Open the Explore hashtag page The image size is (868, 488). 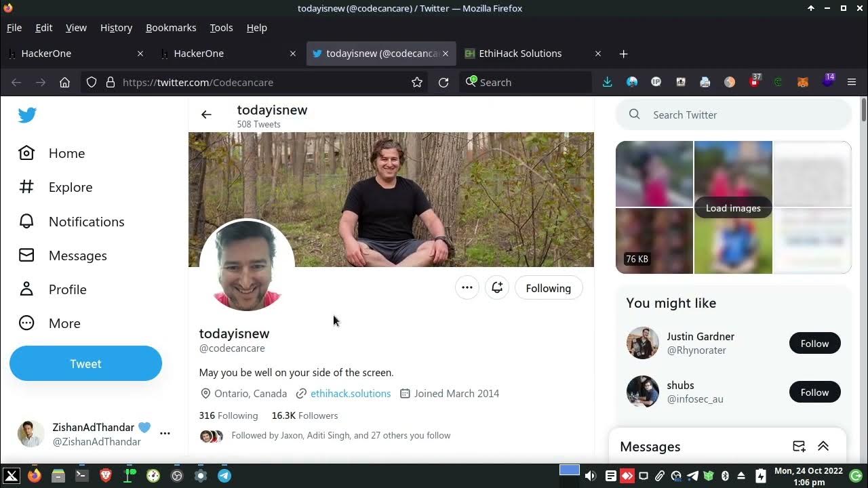click(x=56, y=187)
